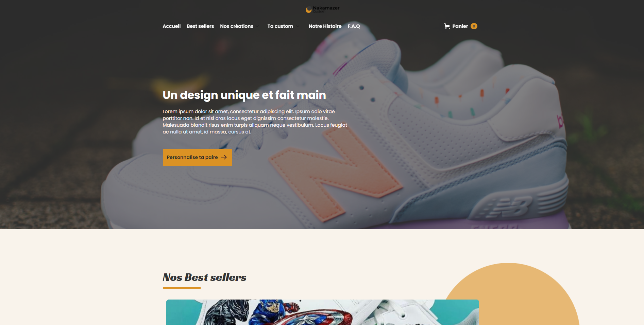Click the Nakamazer brand name text
Screen dimensions: 644x325
click(326, 8)
